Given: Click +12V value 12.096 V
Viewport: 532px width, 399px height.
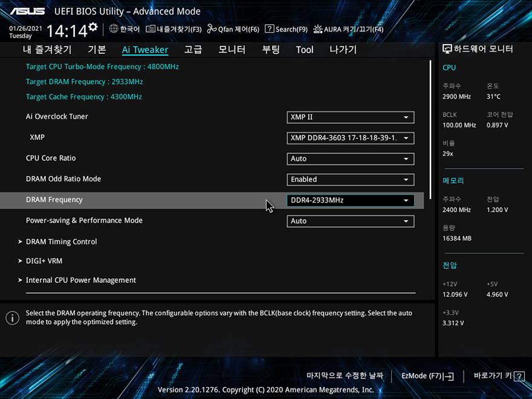Looking at the screenshot, I should click(x=455, y=294).
